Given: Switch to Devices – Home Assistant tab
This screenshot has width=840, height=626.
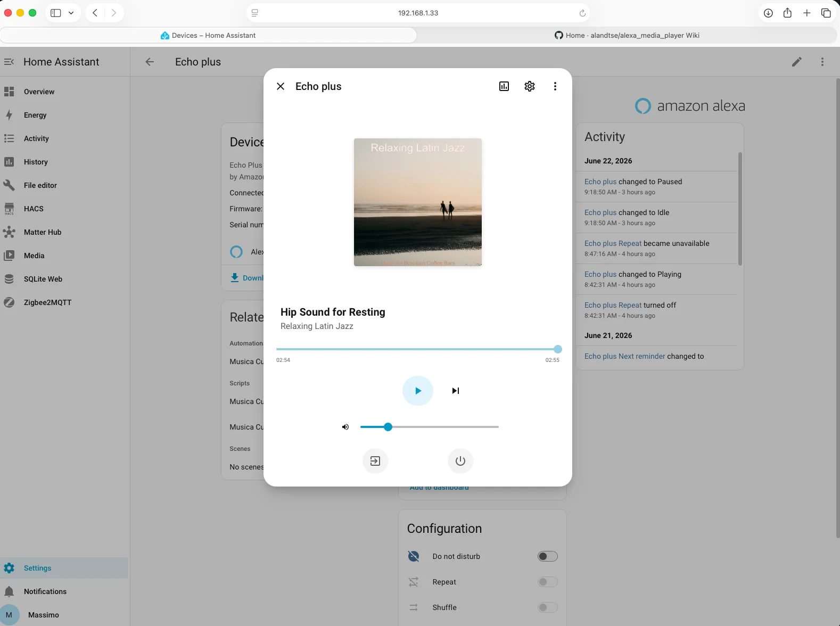Looking at the screenshot, I should coord(208,35).
